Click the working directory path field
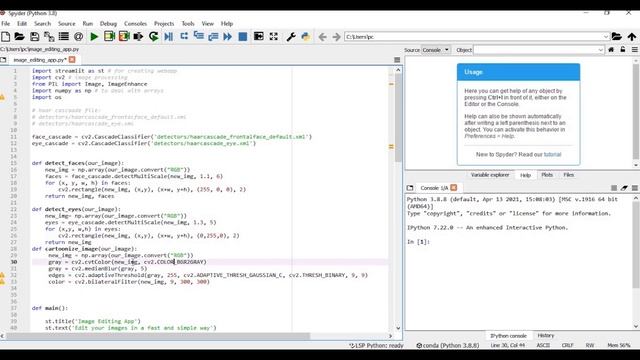The width and height of the screenshot is (640, 360). click(473, 37)
